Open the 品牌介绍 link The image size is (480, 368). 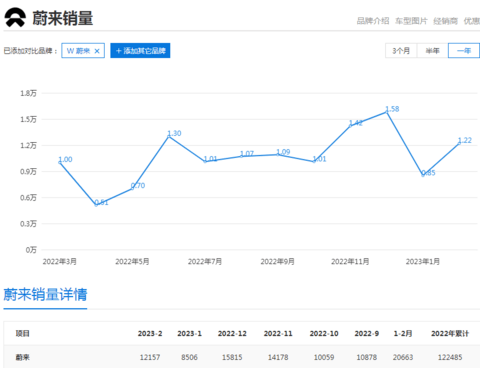373,21
